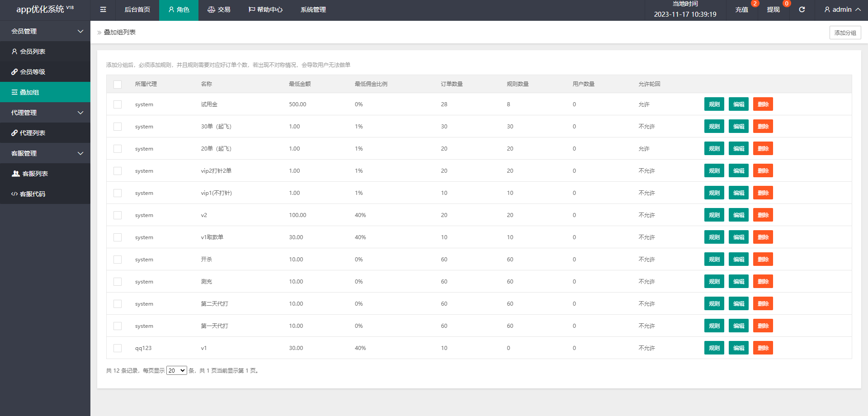This screenshot has height=416, width=868.
Task: Open 代理列表 in the sidebar
Action: [33, 133]
